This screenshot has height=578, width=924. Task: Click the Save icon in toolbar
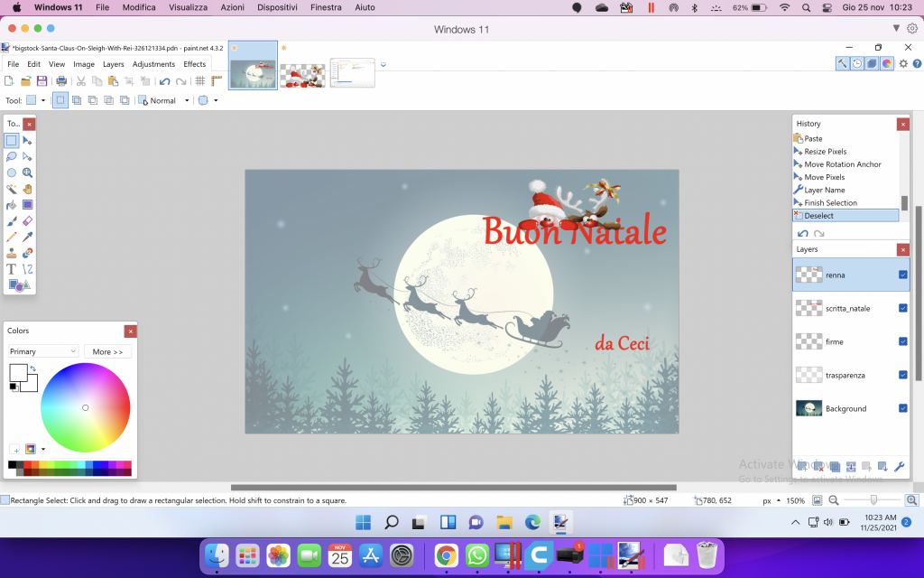[x=42, y=81]
